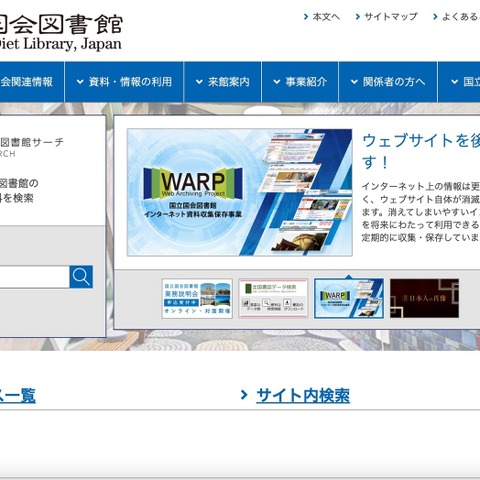Select the 業務説明会 carousel thumbnail

(x=197, y=298)
